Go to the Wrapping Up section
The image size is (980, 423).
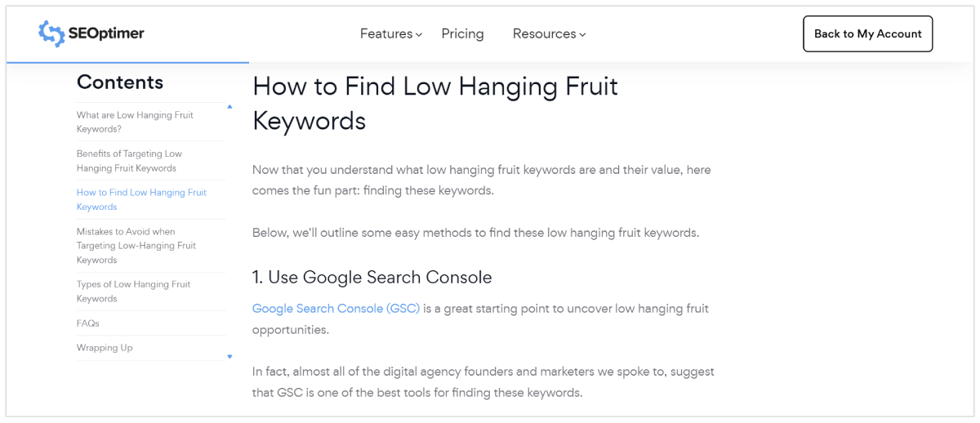(x=105, y=348)
